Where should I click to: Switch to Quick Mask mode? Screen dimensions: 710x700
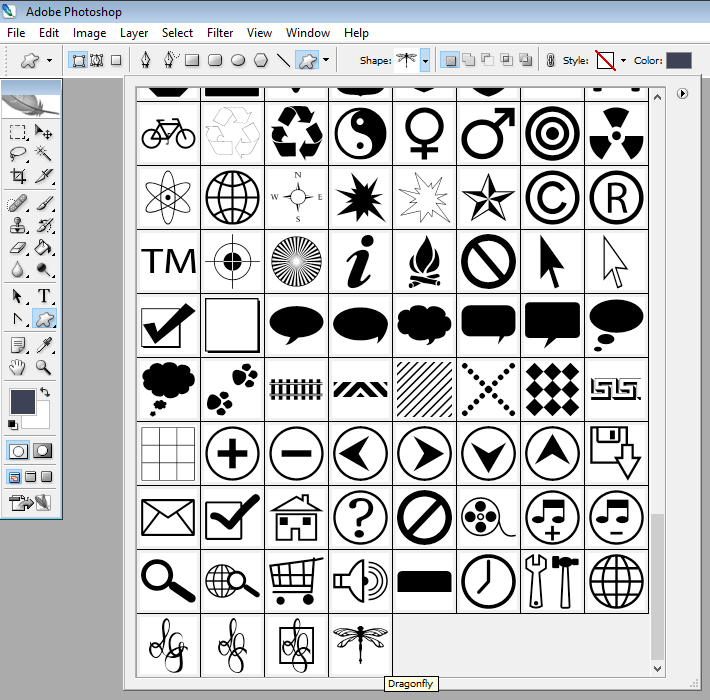pyautogui.click(x=43, y=451)
